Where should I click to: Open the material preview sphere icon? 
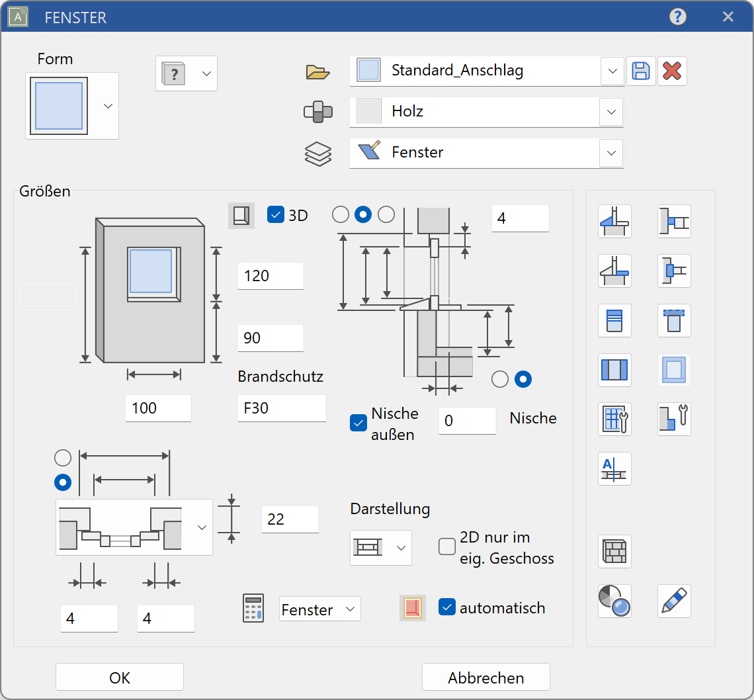click(614, 601)
